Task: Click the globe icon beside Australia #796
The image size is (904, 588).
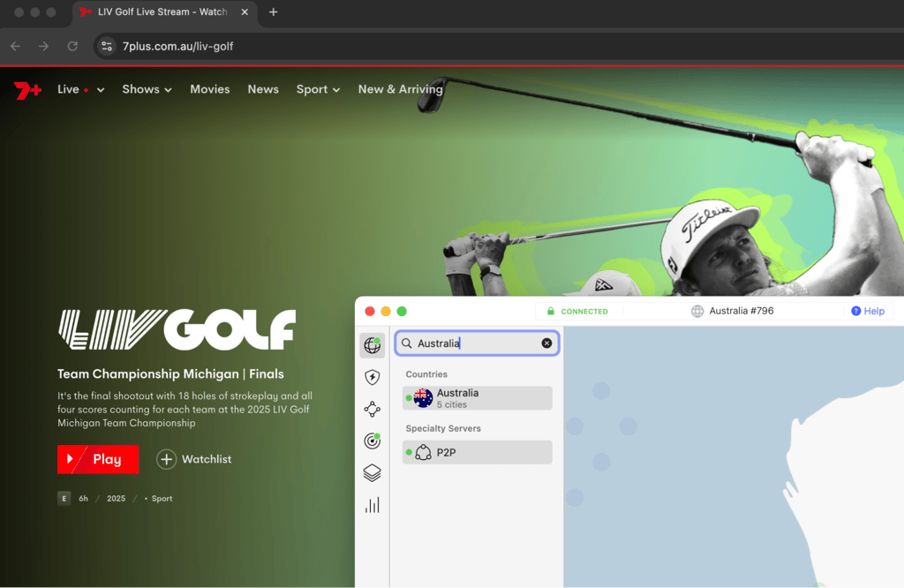Action: tap(697, 312)
